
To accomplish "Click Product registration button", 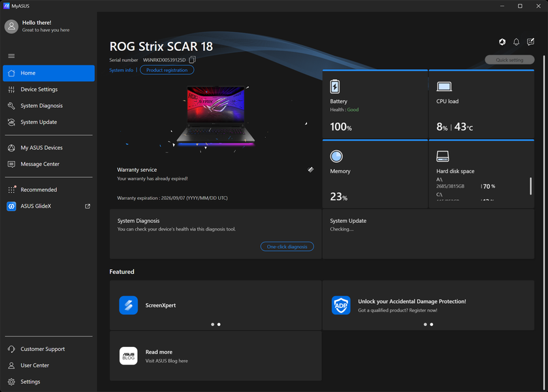I will 167,70.
